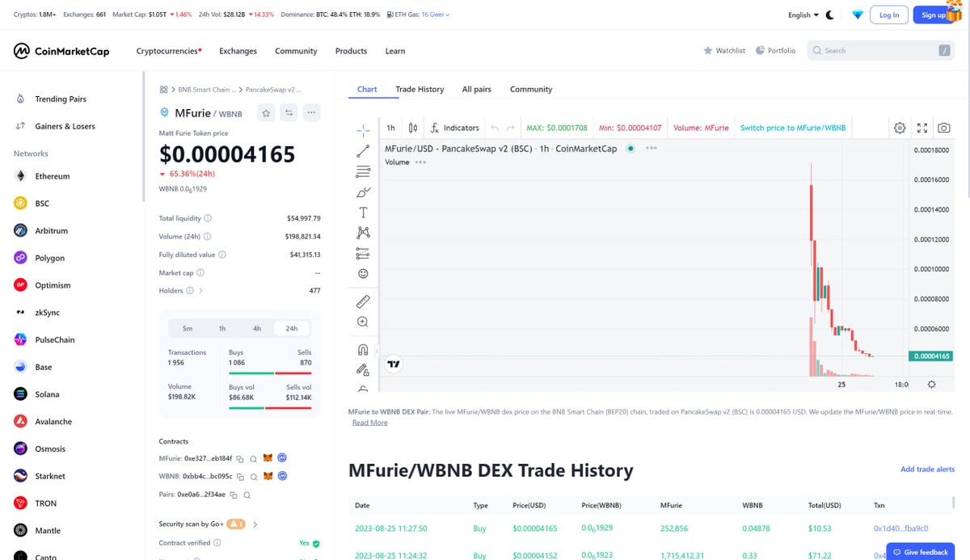Select the 1h stats interval

pos(222,328)
